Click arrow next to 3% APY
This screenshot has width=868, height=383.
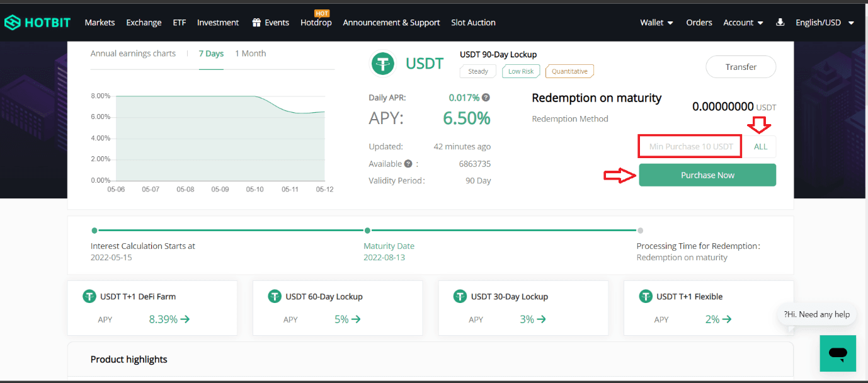(x=541, y=319)
